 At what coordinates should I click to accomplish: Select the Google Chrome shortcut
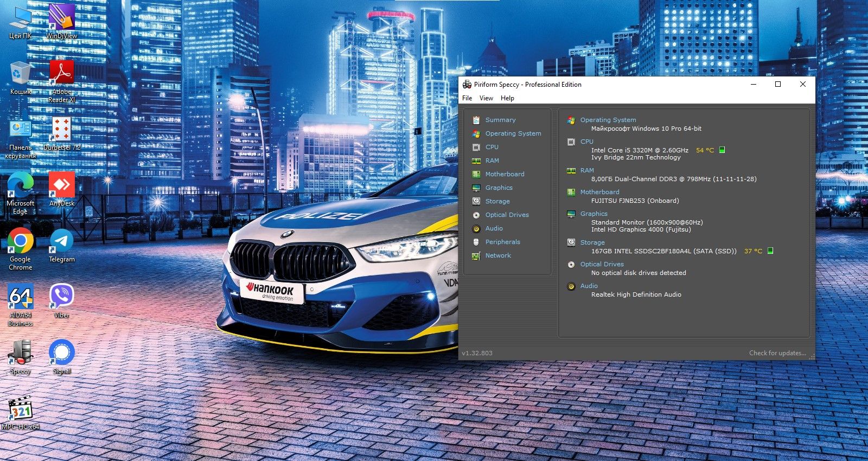pyautogui.click(x=21, y=249)
